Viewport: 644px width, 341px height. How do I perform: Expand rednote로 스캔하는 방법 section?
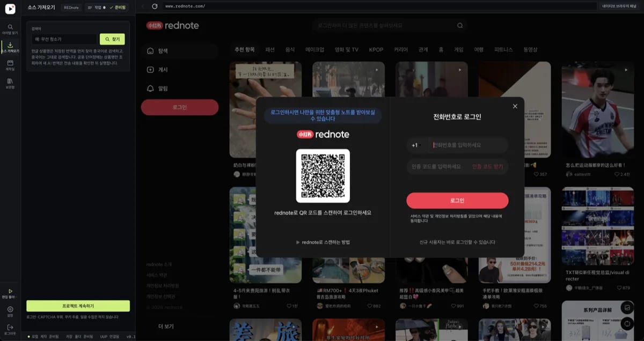pyautogui.click(x=323, y=242)
